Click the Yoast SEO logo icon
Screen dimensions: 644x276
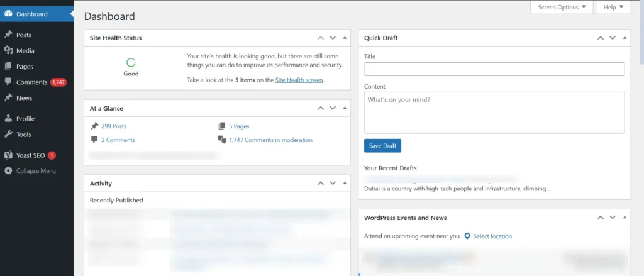pyautogui.click(x=8, y=155)
